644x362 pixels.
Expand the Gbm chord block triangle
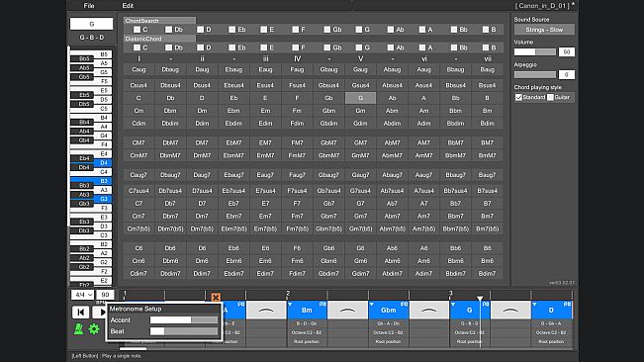(x=371, y=305)
